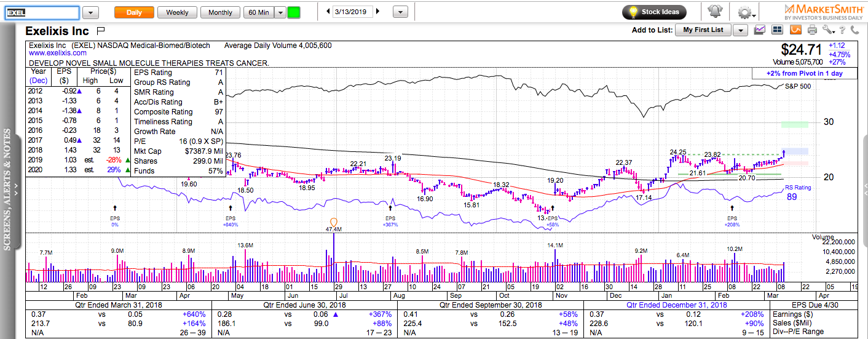Flag Exelixis Inc with flag icon
Screen dimensions: 868x339
[x=101, y=30]
